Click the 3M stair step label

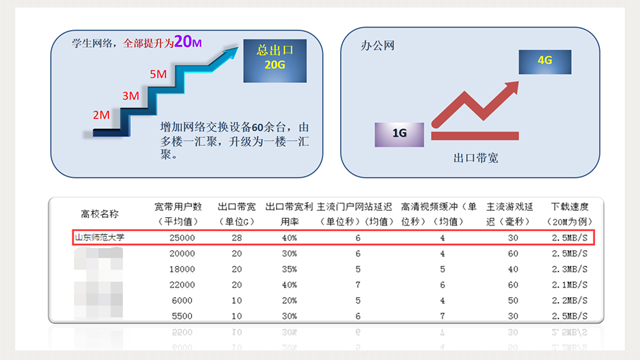click(131, 96)
